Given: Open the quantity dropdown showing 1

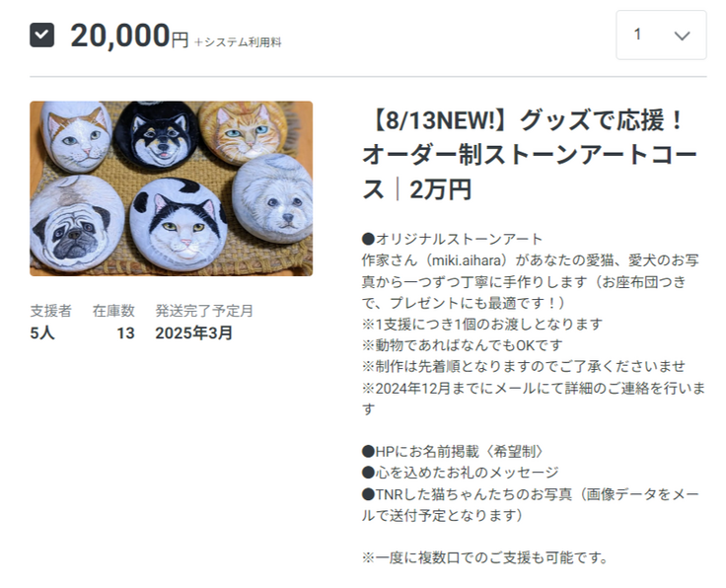Looking at the screenshot, I should coord(661,36).
